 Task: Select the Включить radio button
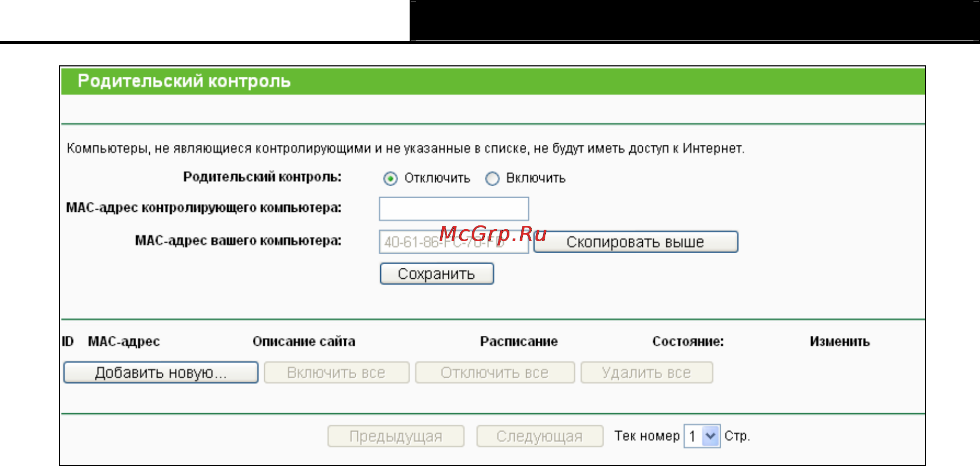click(x=492, y=179)
